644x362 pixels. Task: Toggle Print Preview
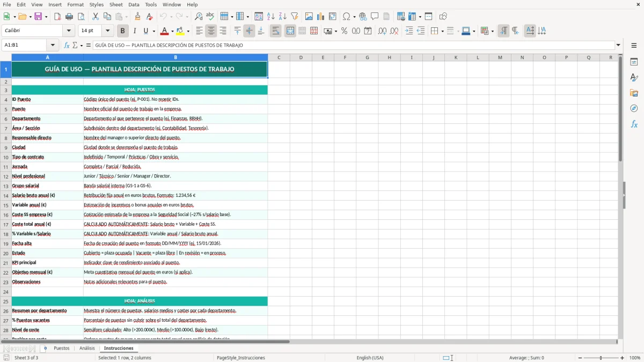tap(81, 17)
